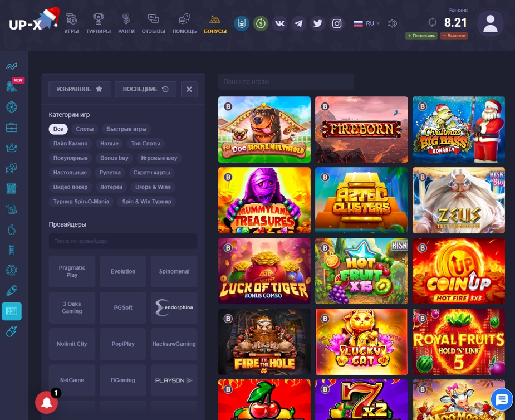Open the Instagram social link
Image resolution: width=515 pixels, height=420 pixels.
coord(337,23)
